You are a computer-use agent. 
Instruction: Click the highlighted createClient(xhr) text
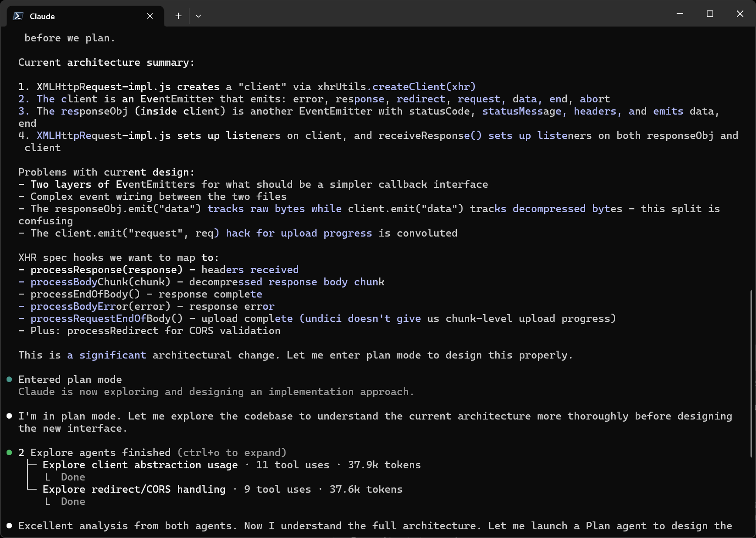pyautogui.click(x=424, y=87)
